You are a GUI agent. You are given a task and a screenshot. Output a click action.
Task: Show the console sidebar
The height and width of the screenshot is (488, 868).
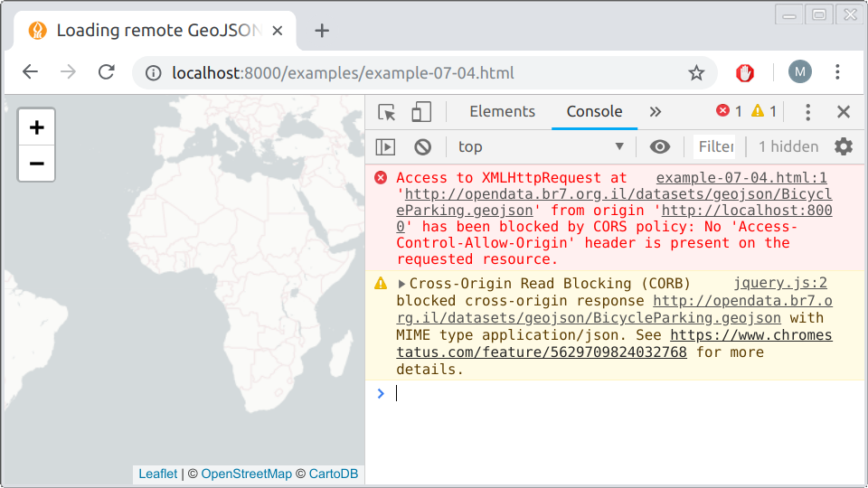[385, 146]
